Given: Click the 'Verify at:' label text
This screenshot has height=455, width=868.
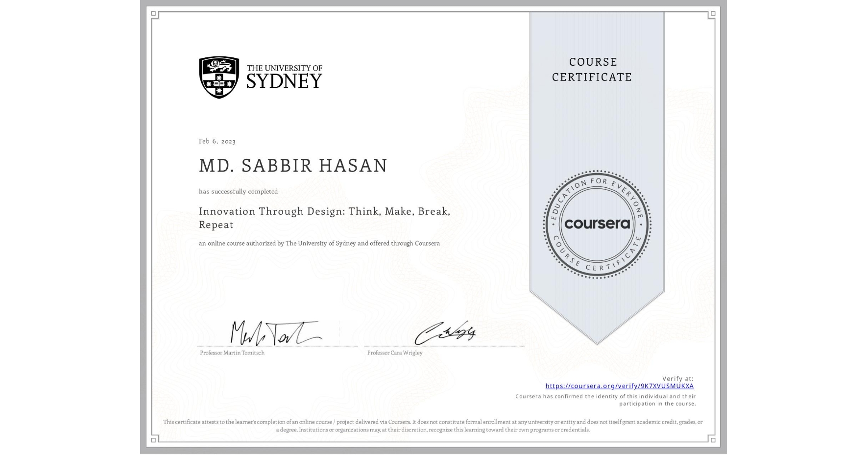Looking at the screenshot, I should (x=678, y=378).
